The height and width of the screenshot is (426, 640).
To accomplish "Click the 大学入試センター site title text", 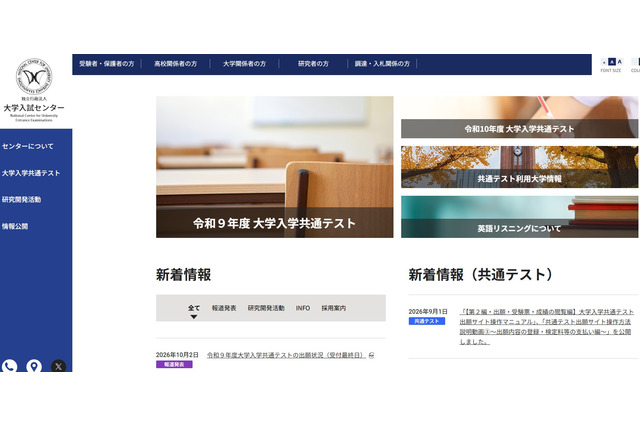I will pyautogui.click(x=34, y=108).
